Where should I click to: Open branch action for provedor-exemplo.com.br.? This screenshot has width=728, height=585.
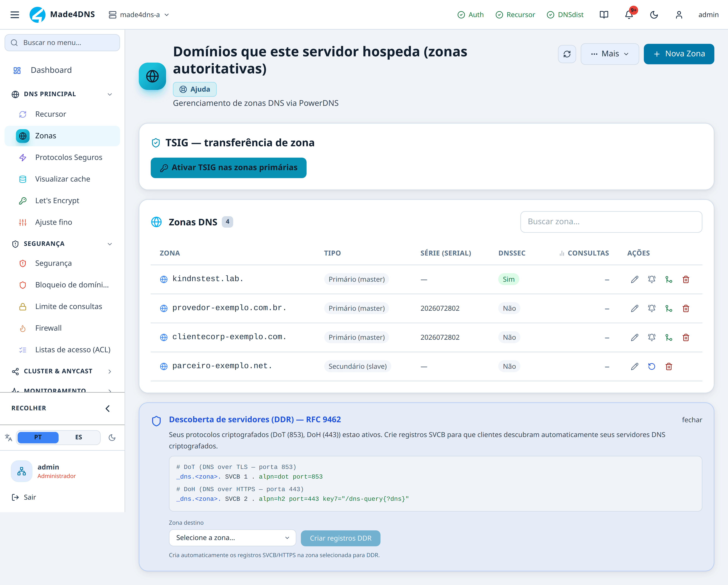(669, 308)
